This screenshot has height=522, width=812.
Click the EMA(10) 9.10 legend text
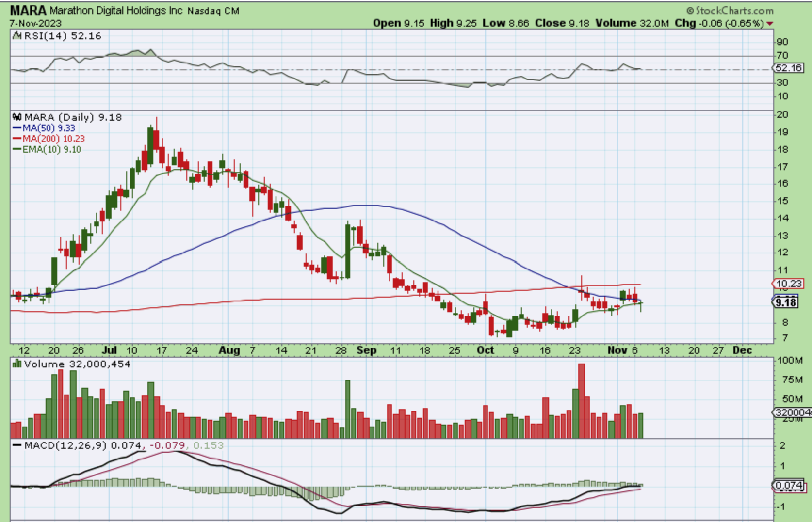coord(51,150)
